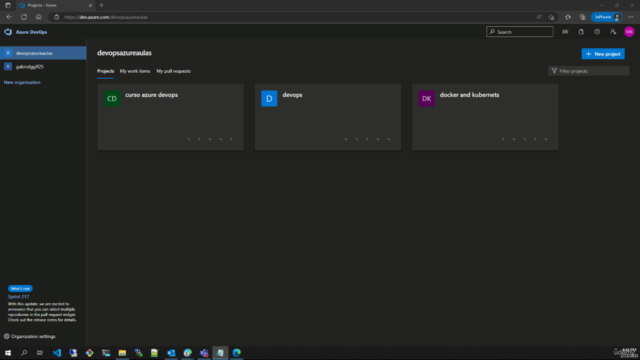Open Microsoft Edge from the taskbar

click(236, 353)
